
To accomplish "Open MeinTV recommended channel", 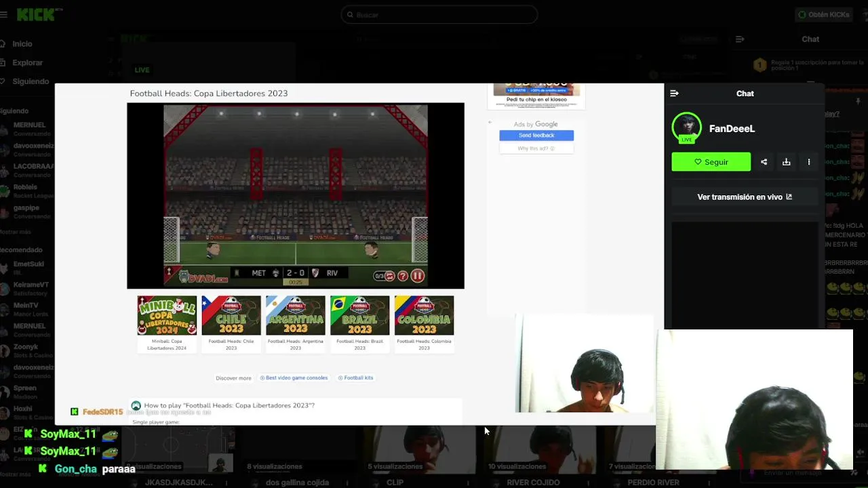I will tap(27, 309).
